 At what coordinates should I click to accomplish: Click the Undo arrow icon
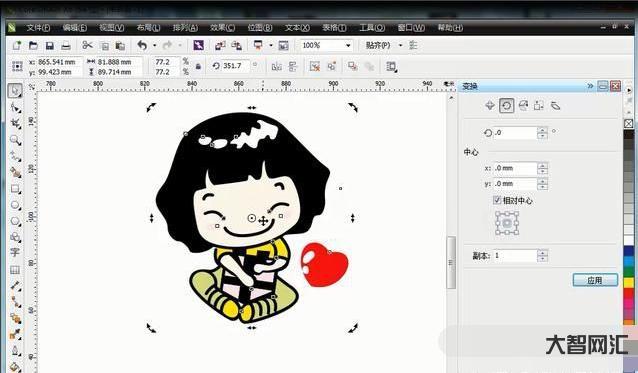click(142, 45)
